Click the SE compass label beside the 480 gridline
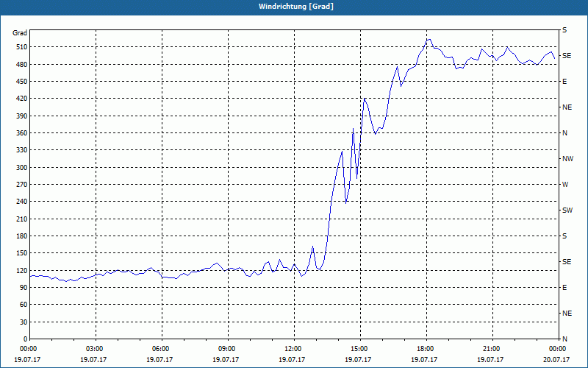 pos(567,56)
